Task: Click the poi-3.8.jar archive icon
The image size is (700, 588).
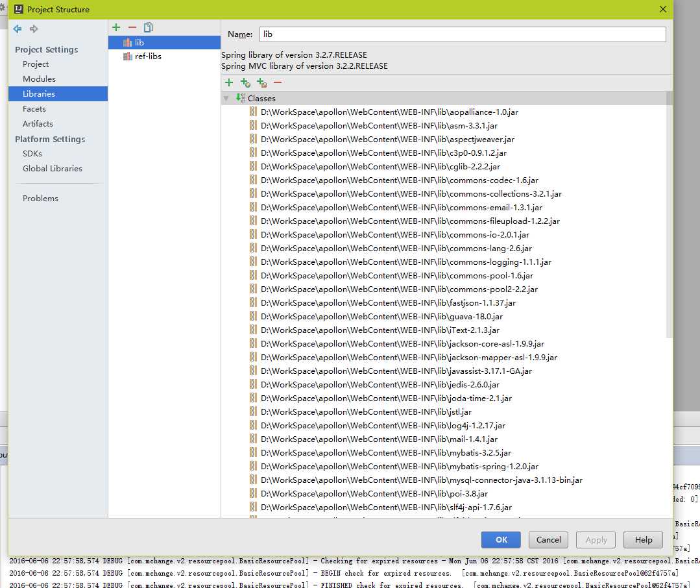Action: 253,493
